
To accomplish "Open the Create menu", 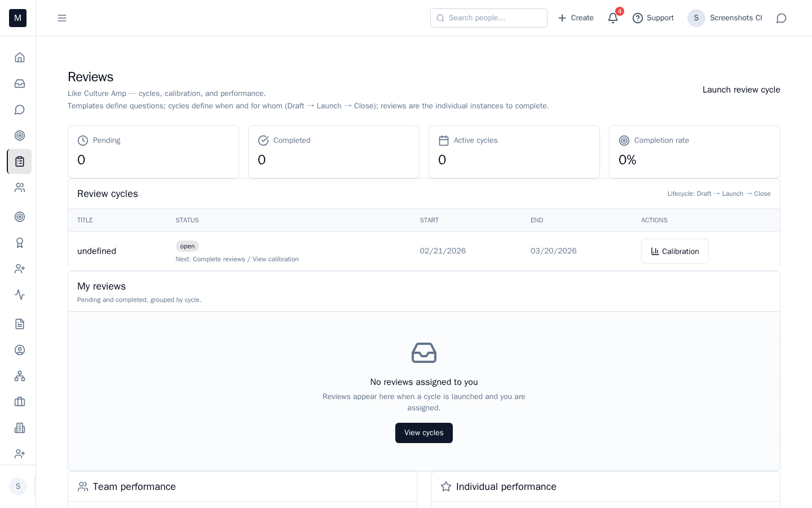I will tap(576, 18).
